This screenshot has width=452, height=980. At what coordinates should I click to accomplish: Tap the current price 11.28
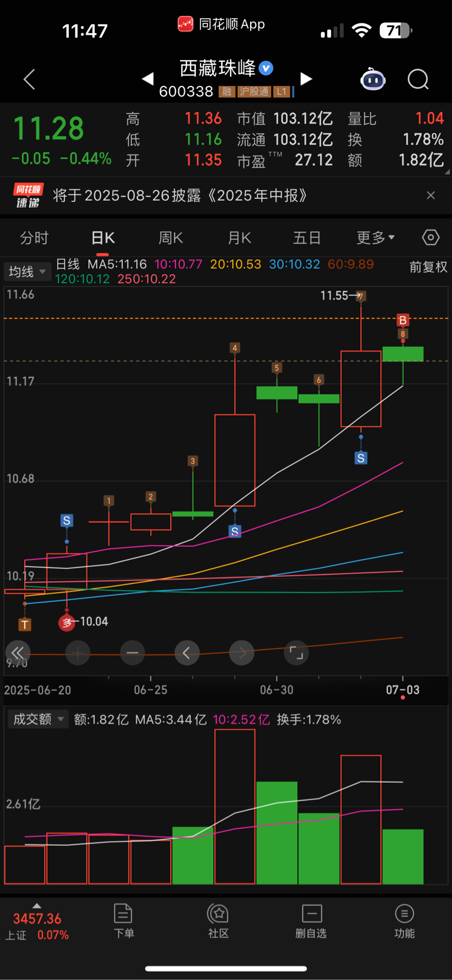(x=48, y=128)
